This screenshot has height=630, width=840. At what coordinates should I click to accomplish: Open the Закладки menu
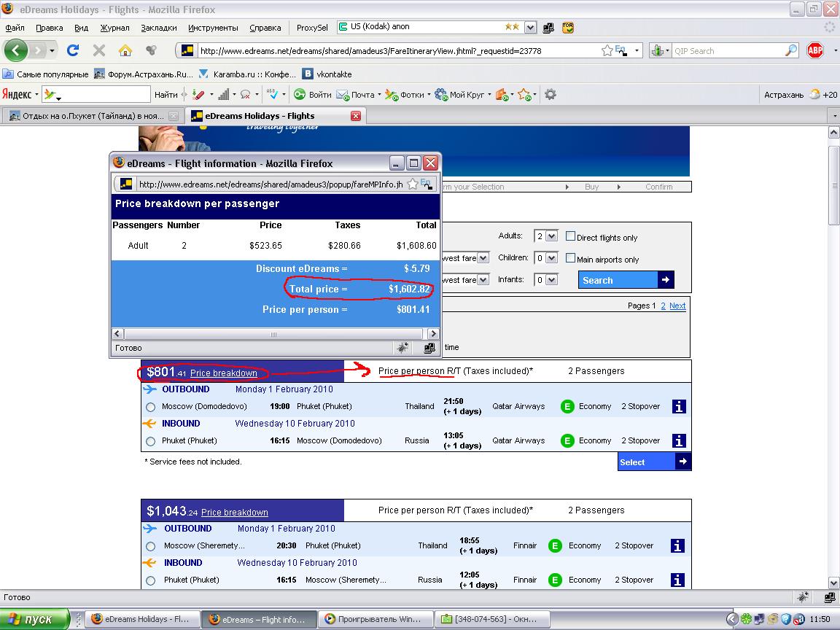point(158,27)
